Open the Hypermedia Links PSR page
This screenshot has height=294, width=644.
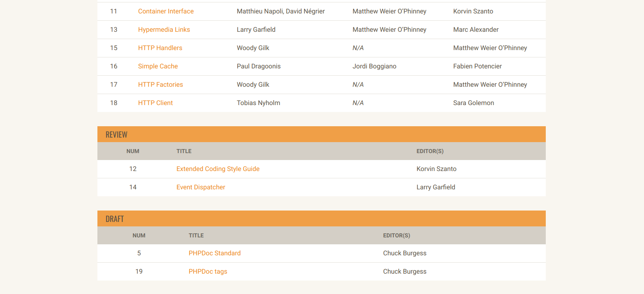(164, 29)
